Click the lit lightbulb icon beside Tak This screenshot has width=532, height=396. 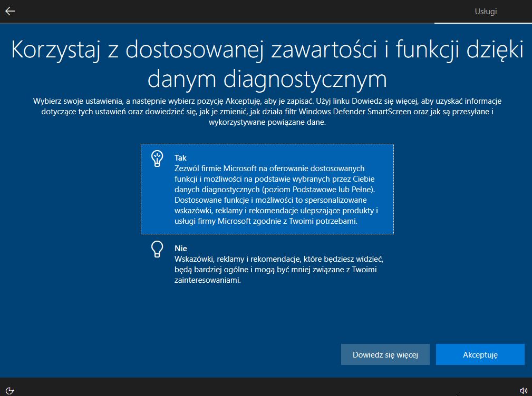(x=157, y=159)
